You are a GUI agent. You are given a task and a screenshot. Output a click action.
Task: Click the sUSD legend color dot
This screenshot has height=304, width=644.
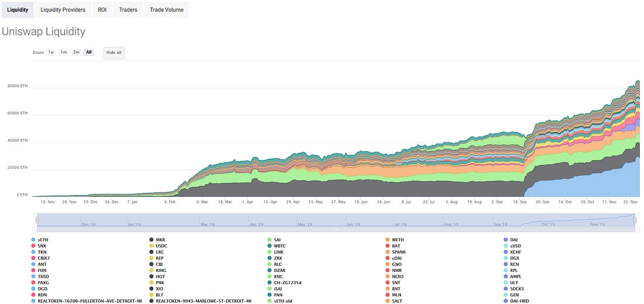tap(506, 245)
